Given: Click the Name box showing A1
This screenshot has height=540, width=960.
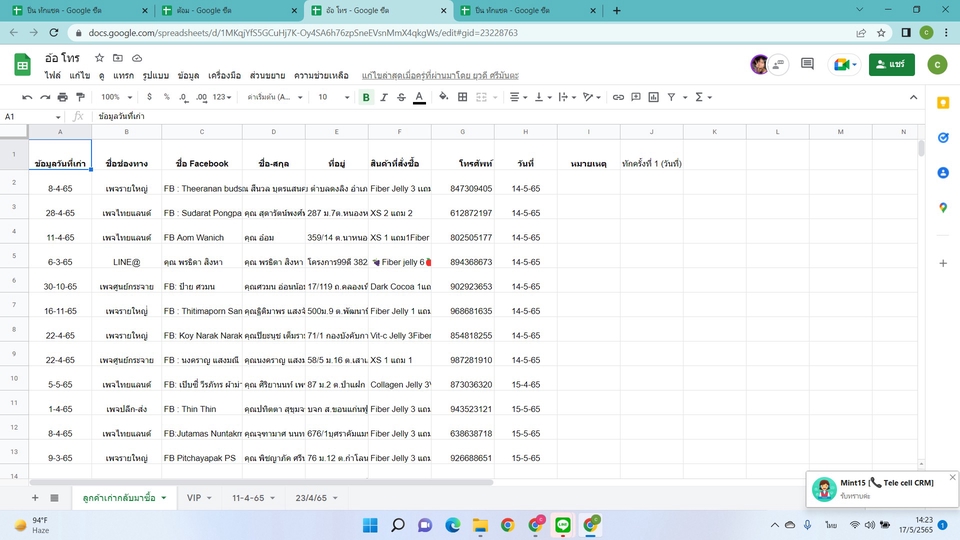Looking at the screenshot, I should 32,116.
